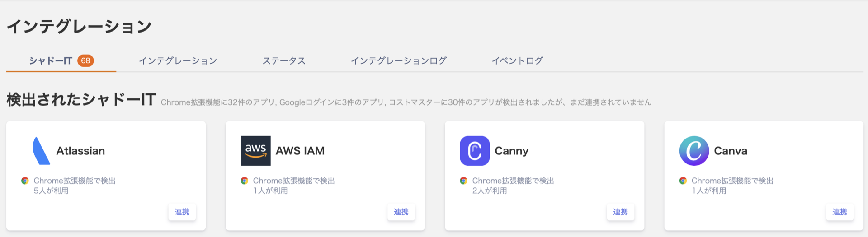868x237 pixels.
Task: Click the orange 68 count badge
Action: click(x=85, y=60)
